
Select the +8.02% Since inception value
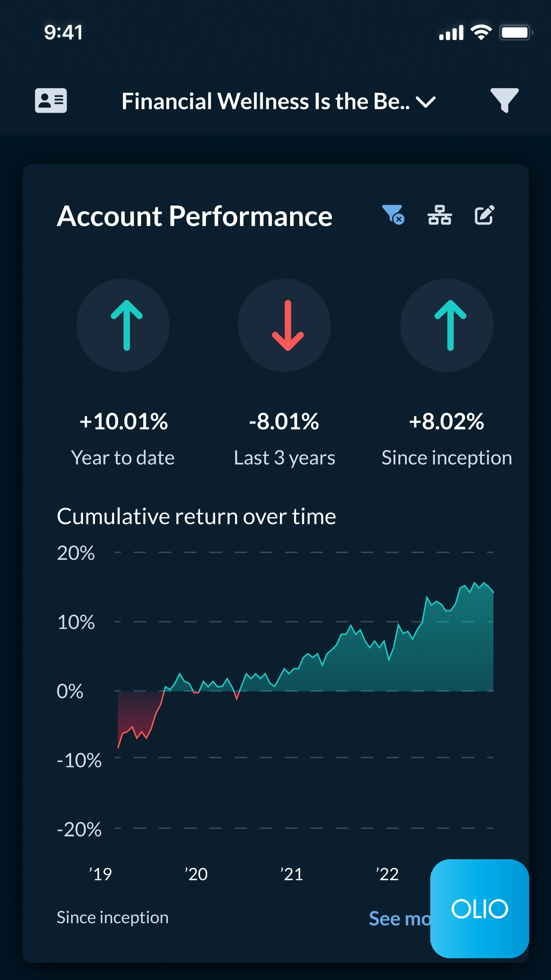(x=446, y=421)
